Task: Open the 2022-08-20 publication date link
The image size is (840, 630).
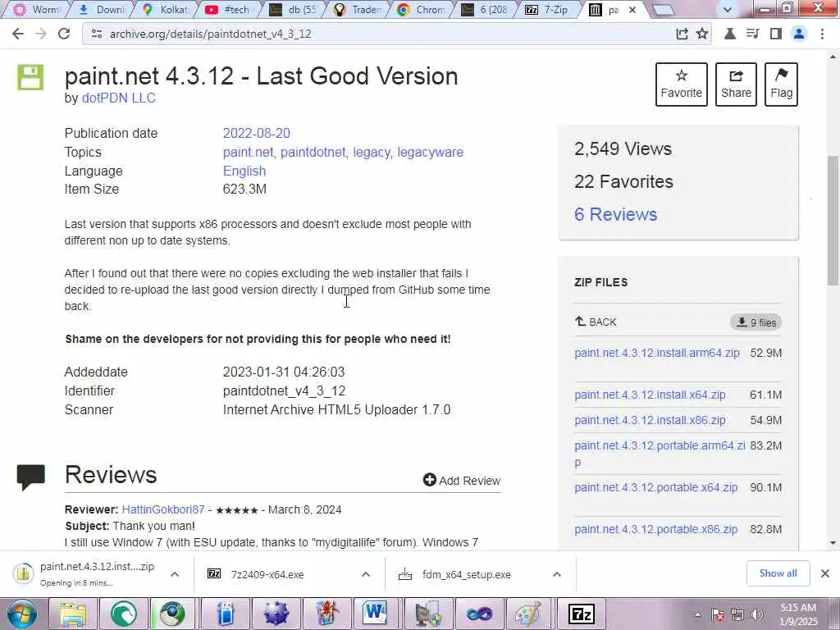Action: [256, 133]
